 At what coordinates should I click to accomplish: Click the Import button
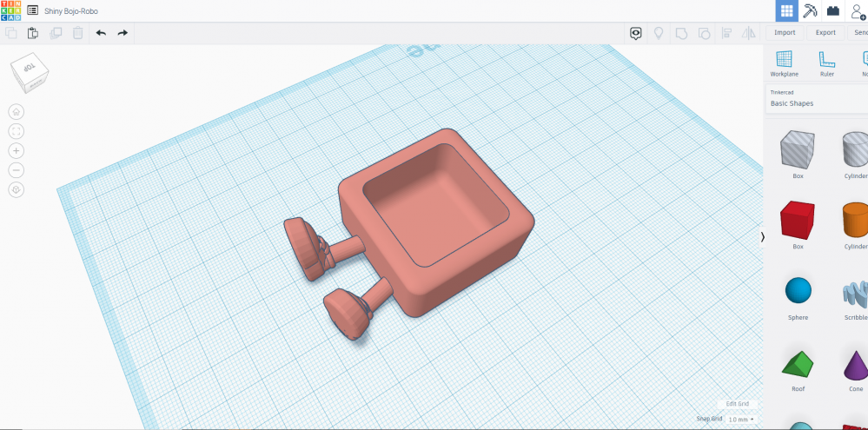click(x=785, y=33)
